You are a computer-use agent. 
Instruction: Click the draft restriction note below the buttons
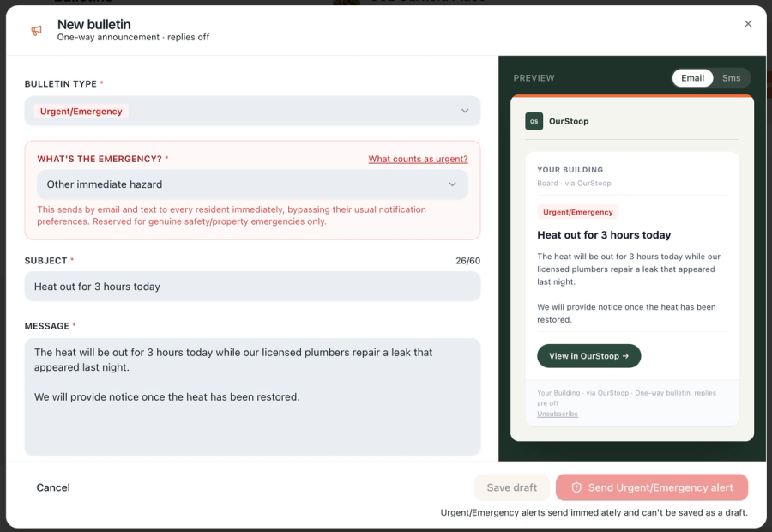point(594,513)
